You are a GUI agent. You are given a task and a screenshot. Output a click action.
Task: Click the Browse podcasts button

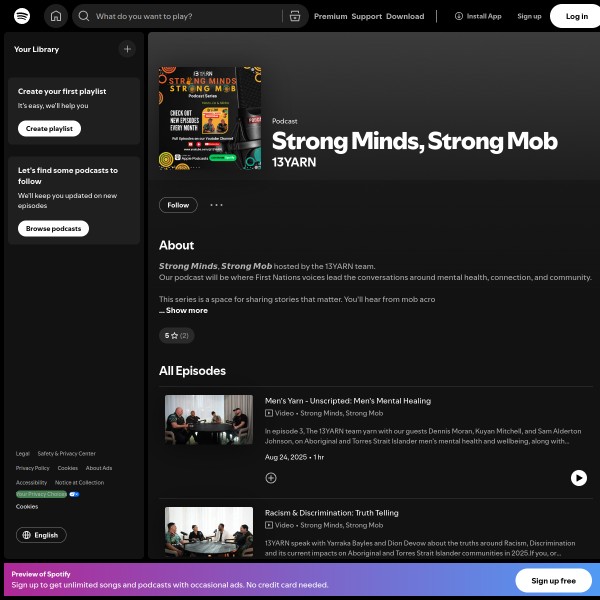coord(53,228)
